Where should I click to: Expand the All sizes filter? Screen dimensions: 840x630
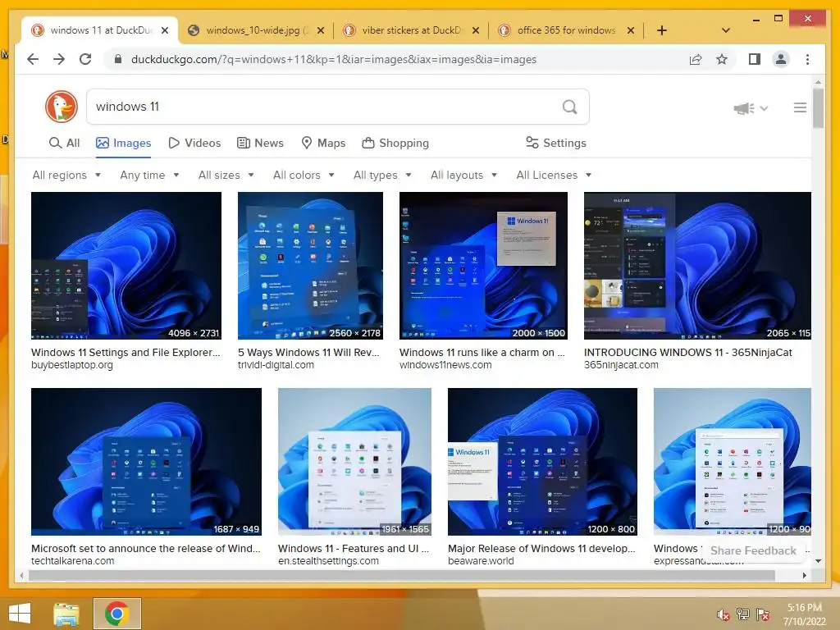coord(226,176)
